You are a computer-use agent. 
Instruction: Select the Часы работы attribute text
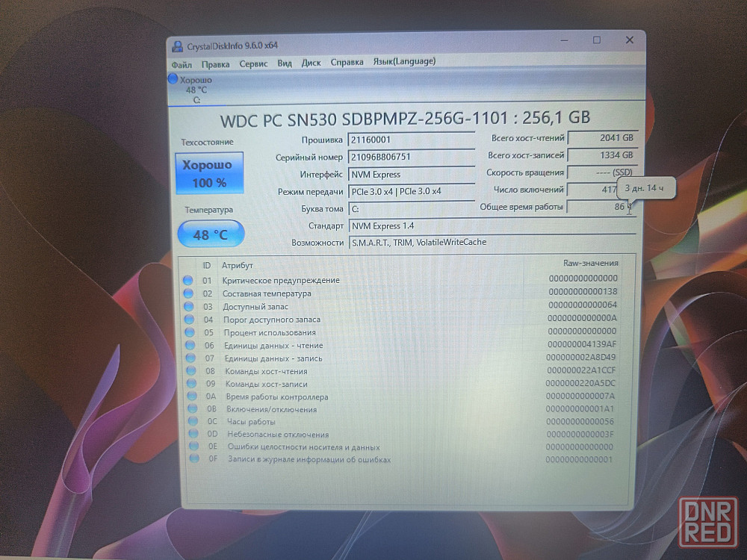click(251, 421)
